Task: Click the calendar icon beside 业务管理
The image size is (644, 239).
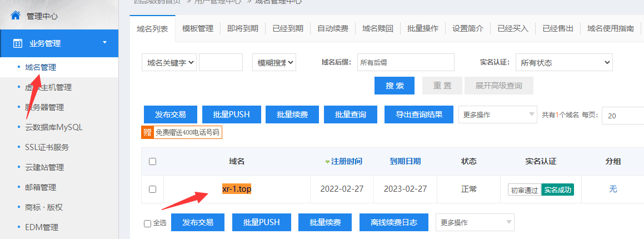Action: click(18, 43)
